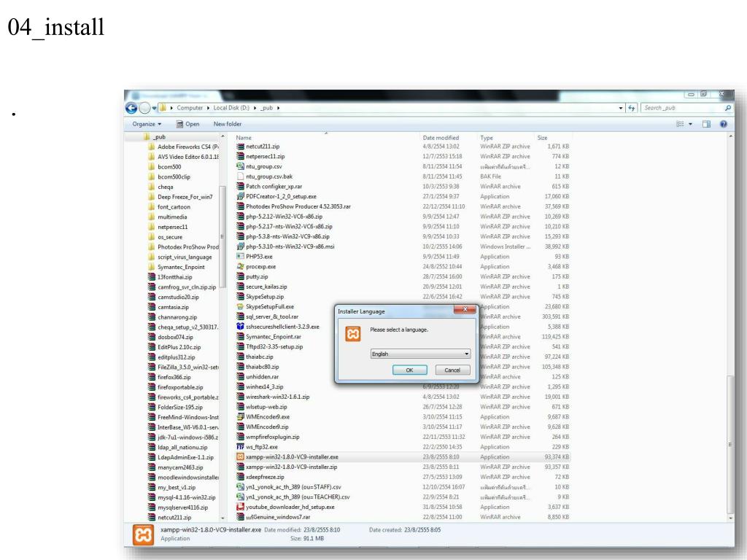Click the sshsecureshellclient-3.2.9.exe icon
Viewport: 747px width, 560px height.
tap(240, 327)
